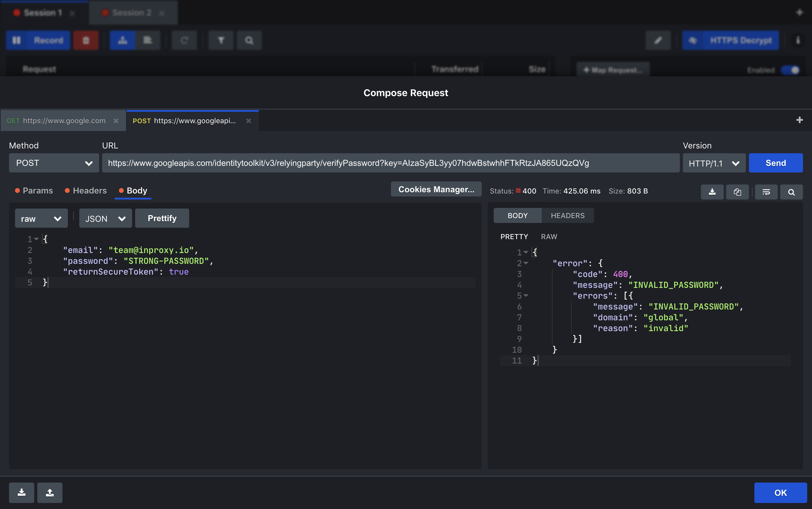812x509 pixels.
Task: Open the HTTP/1.1 version dropdown
Action: pyautogui.click(x=714, y=163)
